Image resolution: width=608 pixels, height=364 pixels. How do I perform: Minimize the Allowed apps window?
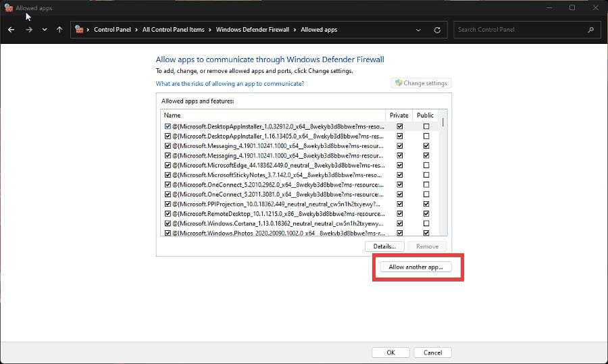(549, 7)
